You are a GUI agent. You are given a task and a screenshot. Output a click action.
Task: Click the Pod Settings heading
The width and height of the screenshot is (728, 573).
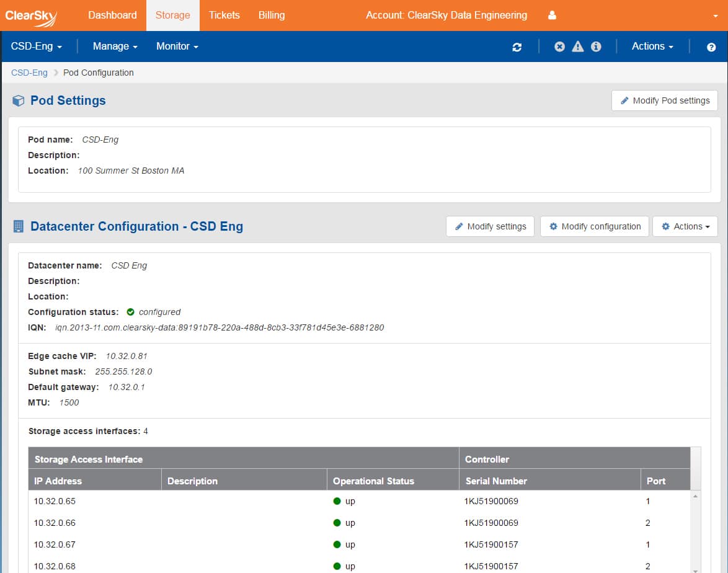[x=68, y=100]
